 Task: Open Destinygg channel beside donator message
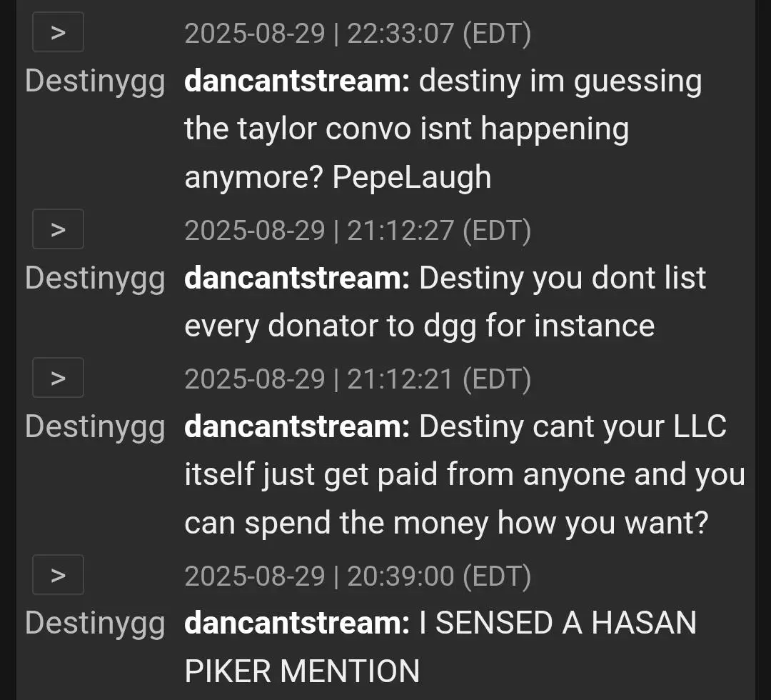click(95, 279)
